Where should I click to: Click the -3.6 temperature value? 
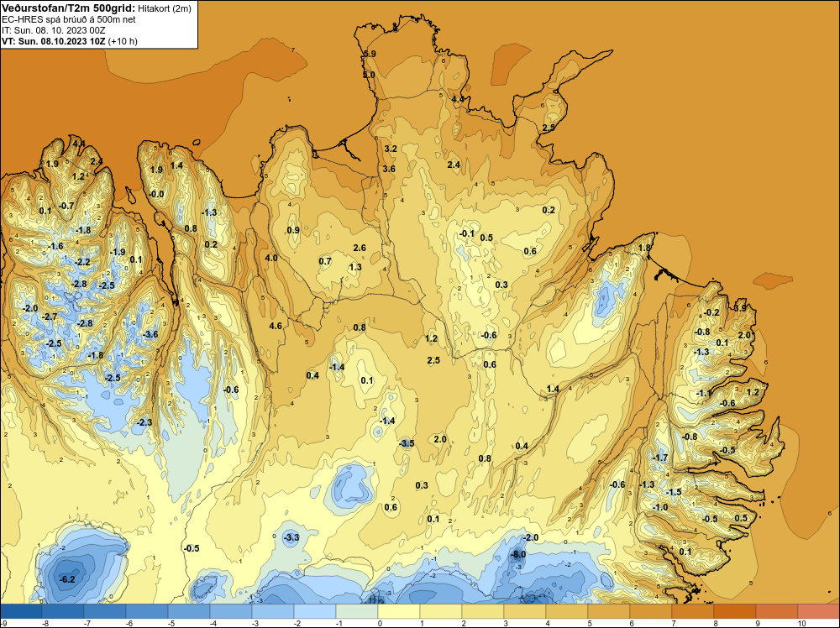[150, 334]
